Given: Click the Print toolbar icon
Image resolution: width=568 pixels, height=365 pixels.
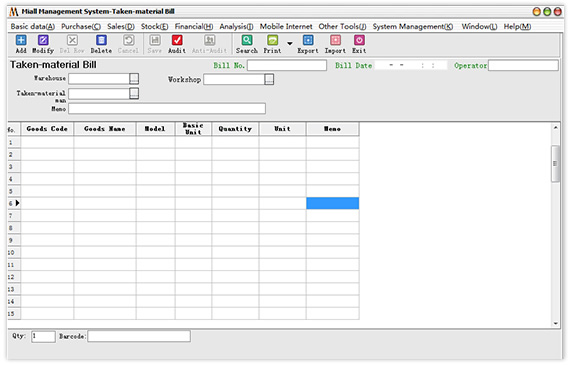Looking at the screenshot, I should coord(272,40).
